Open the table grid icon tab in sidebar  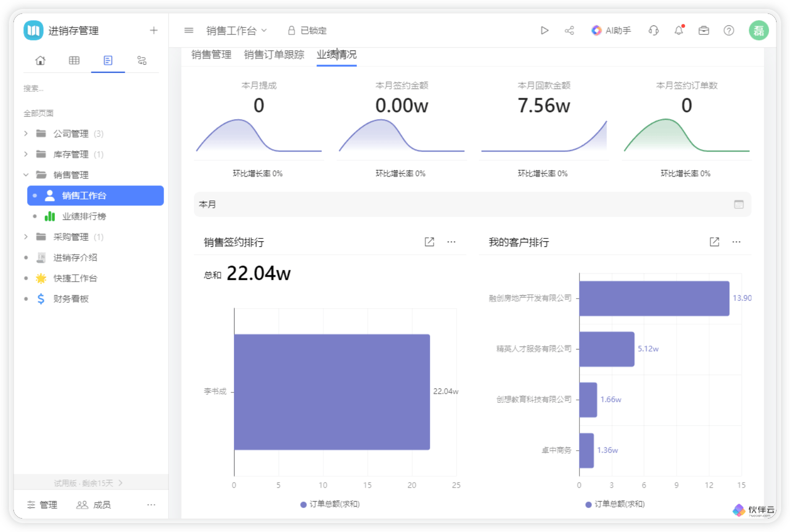coord(74,60)
